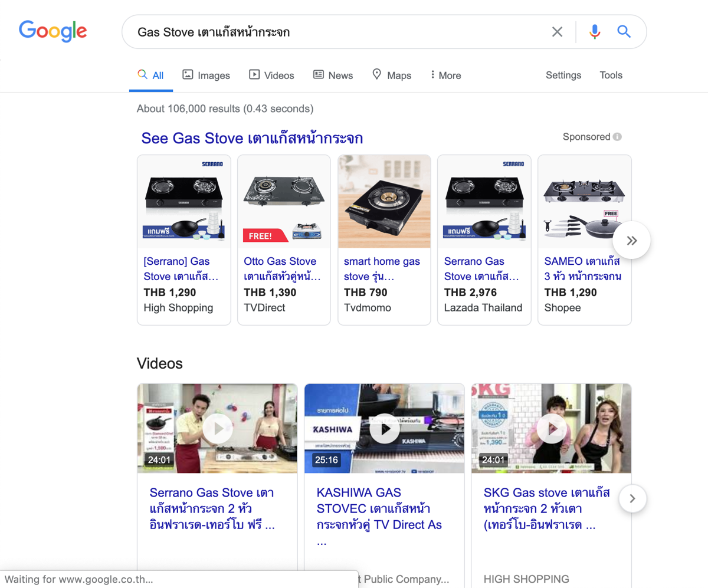Open Otto Gas Stove product image
708x588 pixels.
284,202
